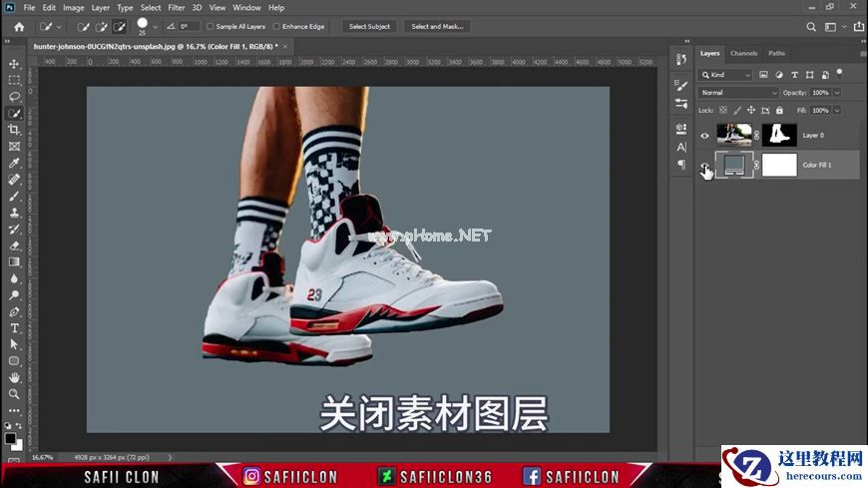Select the Quick Selection tool

[14, 114]
